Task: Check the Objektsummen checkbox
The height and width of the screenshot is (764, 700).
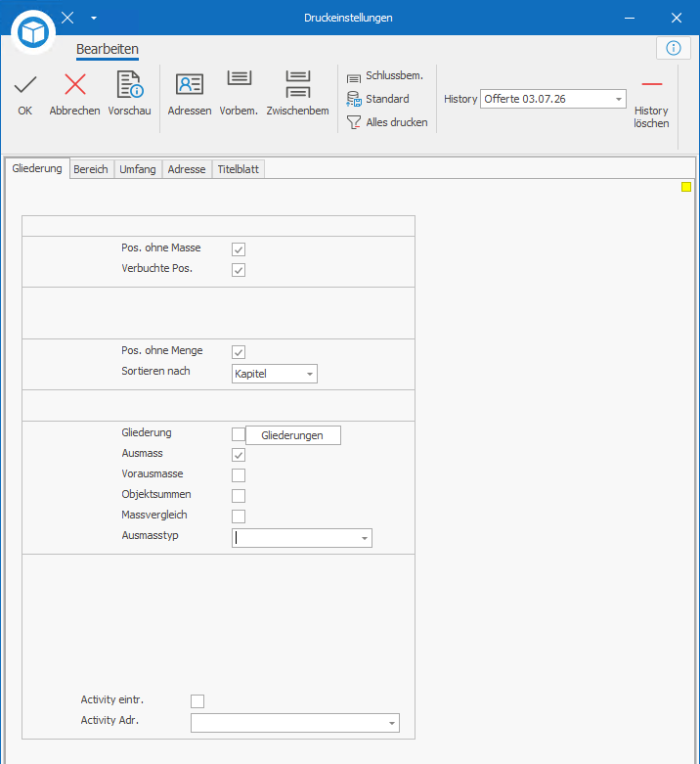Action: click(239, 496)
